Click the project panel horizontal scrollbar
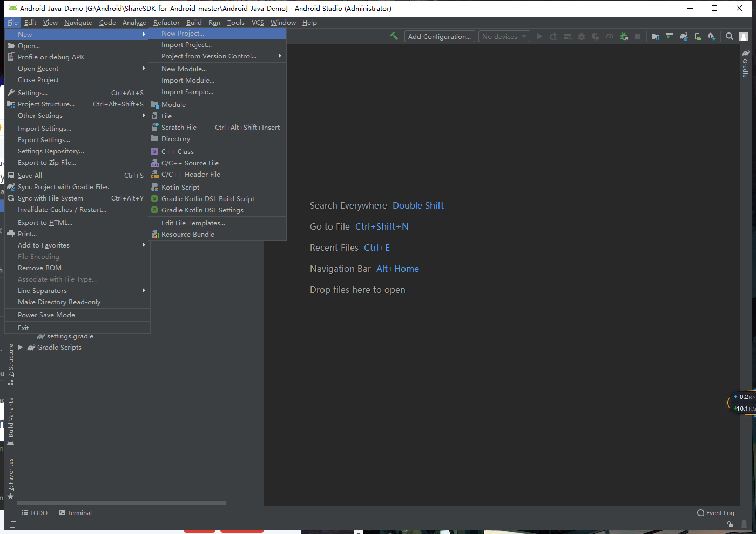756x534 pixels. [120, 503]
